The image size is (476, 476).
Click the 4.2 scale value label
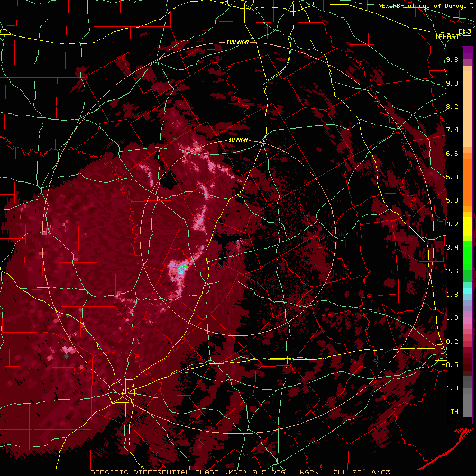(452, 224)
